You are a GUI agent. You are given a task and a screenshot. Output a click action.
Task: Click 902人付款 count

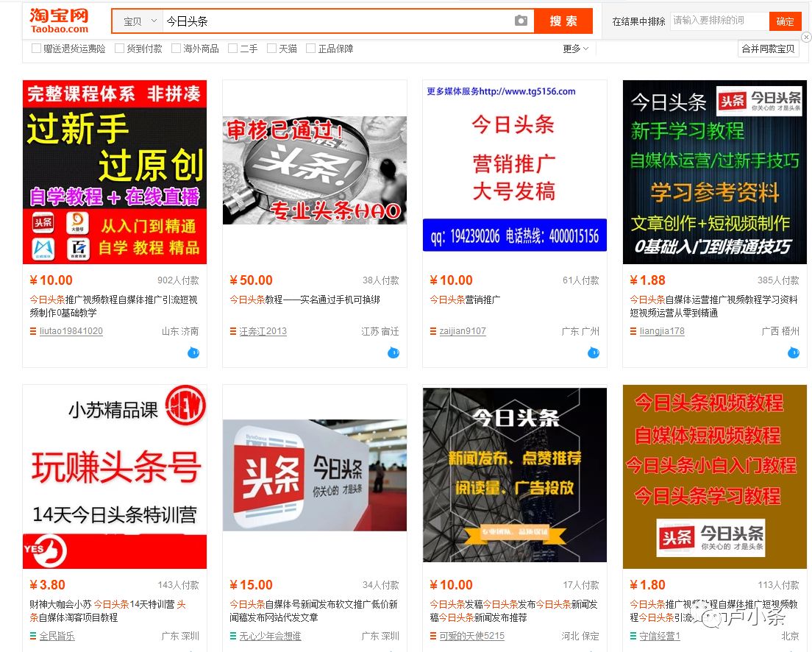178,280
